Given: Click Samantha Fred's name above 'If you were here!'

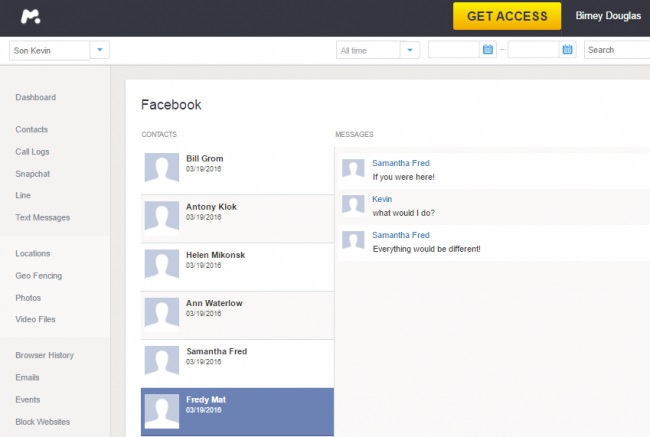Looking at the screenshot, I should (x=401, y=163).
